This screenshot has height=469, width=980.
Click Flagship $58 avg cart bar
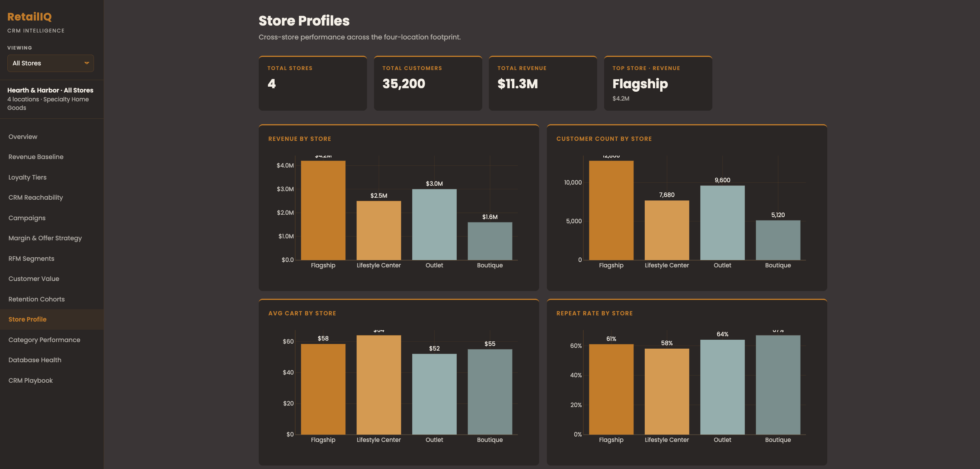[x=323, y=389]
